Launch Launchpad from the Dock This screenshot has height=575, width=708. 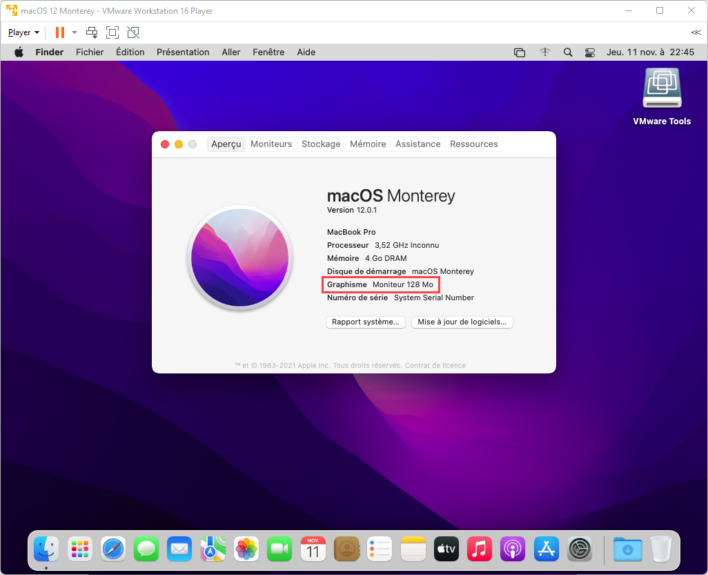click(x=80, y=548)
